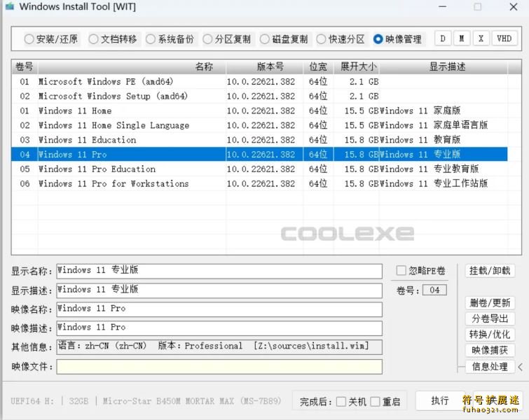Choose the 系统备份 radio option

point(170,39)
